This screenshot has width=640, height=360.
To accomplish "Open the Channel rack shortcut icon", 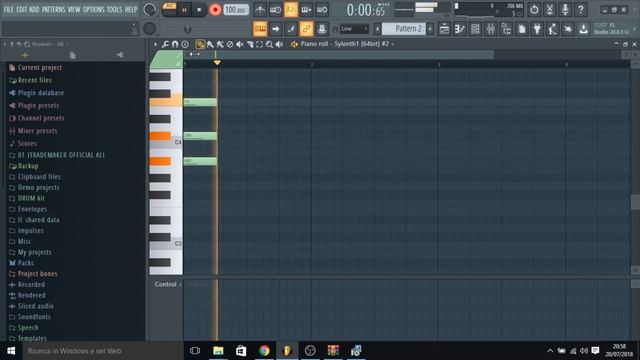I will tap(475, 29).
